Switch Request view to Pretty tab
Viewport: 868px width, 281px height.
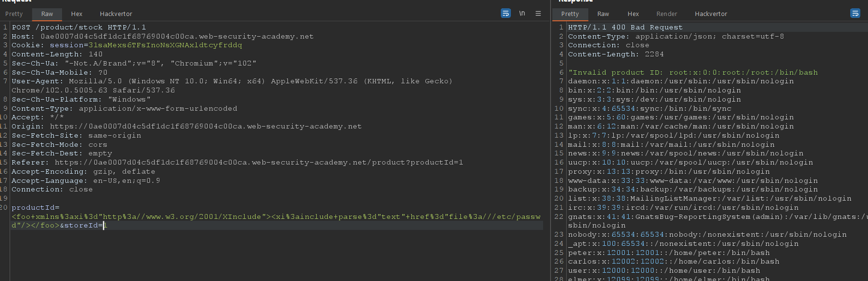tap(14, 14)
